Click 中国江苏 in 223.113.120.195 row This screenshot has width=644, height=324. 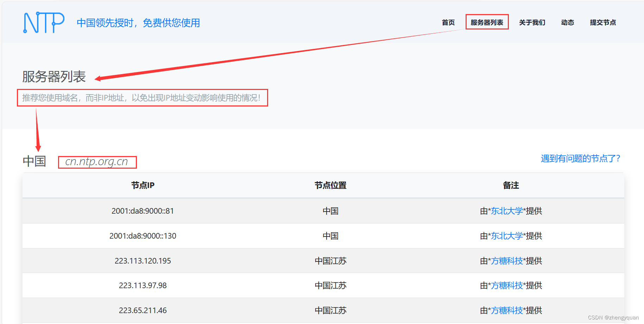click(x=330, y=261)
